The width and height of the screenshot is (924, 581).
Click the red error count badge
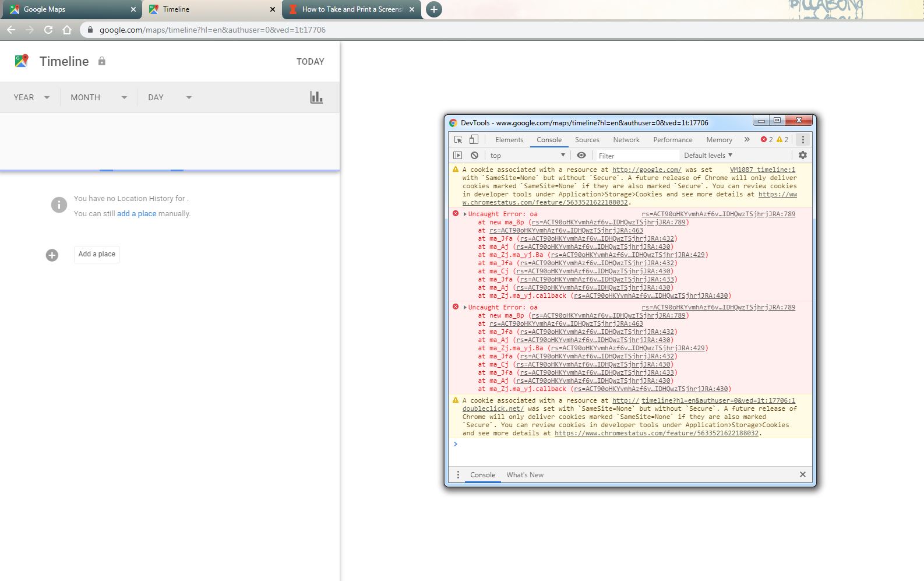click(x=766, y=140)
